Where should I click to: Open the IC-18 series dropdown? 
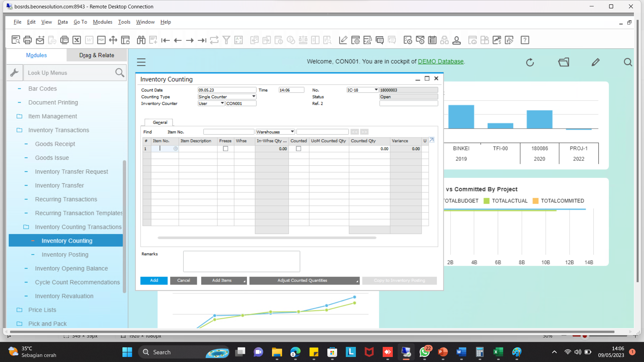click(x=376, y=90)
